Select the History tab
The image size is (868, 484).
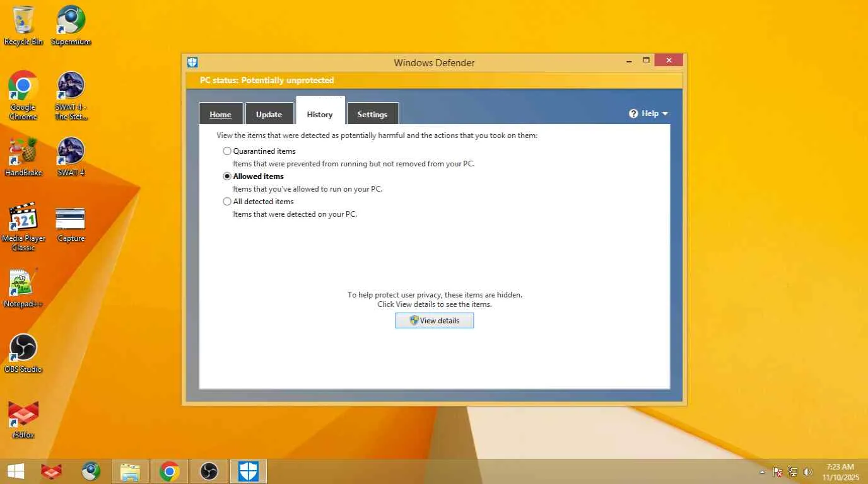click(x=320, y=112)
